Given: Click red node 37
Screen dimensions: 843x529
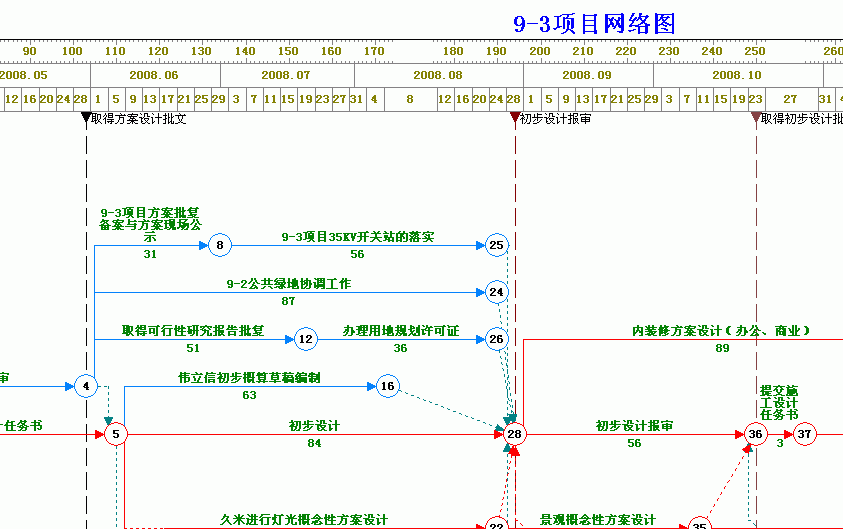Looking at the screenshot, I should [804, 434].
